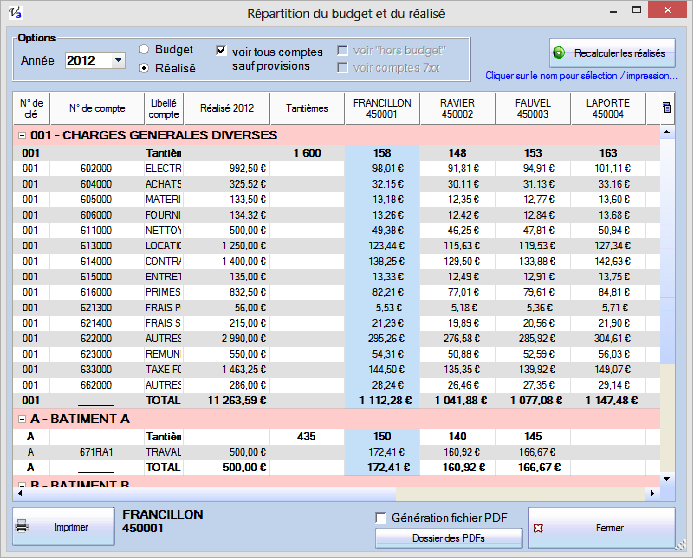This screenshot has height=559, width=694.
Task: Collapse the A - BATIMENT A group
Action: 22,419
